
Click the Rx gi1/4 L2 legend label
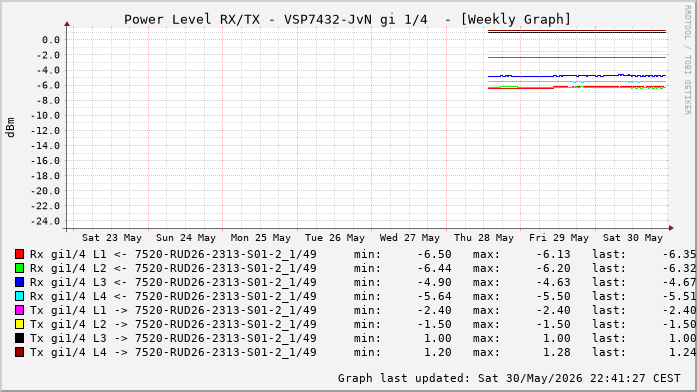[173, 268]
